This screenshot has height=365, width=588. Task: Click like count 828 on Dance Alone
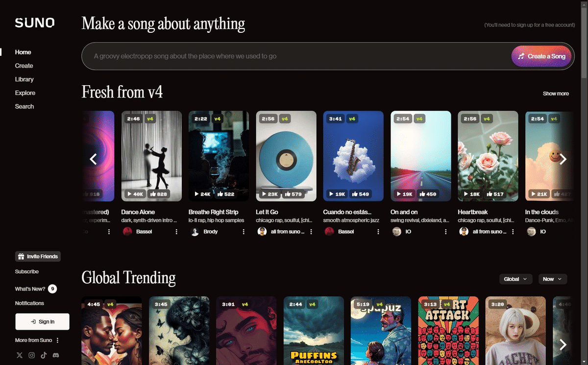pyautogui.click(x=159, y=194)
